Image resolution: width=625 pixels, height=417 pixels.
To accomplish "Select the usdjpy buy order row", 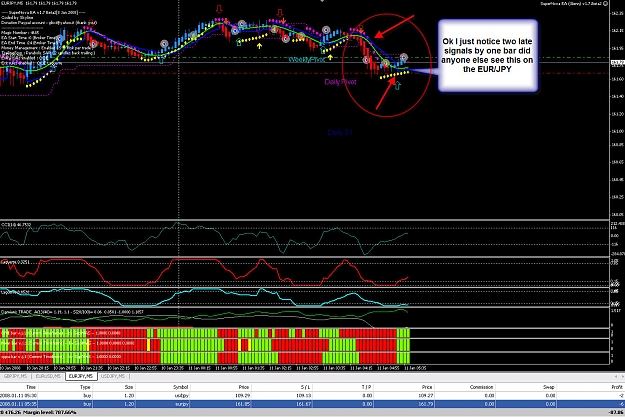I will point(312,395).
